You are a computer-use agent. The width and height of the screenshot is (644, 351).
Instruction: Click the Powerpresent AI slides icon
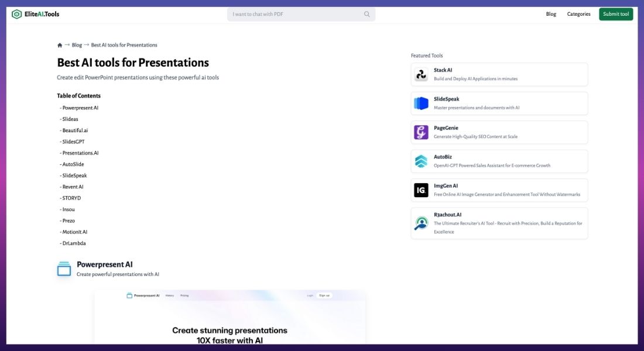point(64,269)
